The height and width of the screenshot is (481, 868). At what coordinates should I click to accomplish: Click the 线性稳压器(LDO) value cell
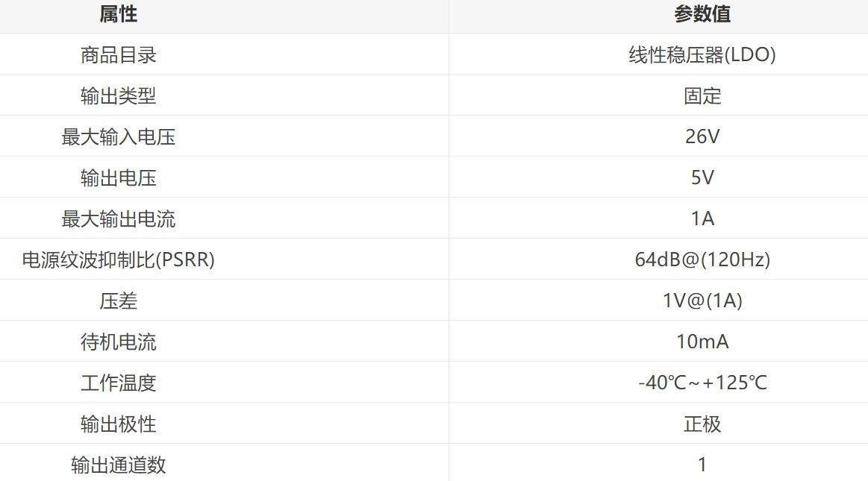[702, 55]
